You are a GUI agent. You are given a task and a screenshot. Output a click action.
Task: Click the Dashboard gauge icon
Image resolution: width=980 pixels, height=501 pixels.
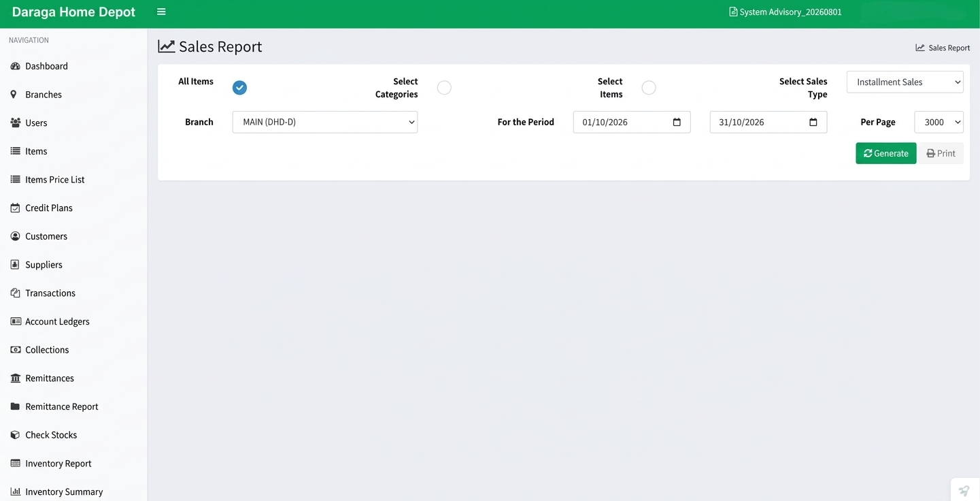(15, 66)
